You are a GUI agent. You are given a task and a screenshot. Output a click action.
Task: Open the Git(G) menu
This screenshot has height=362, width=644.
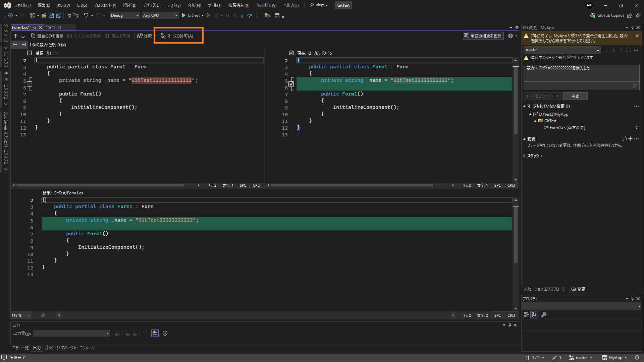point(82,5)
